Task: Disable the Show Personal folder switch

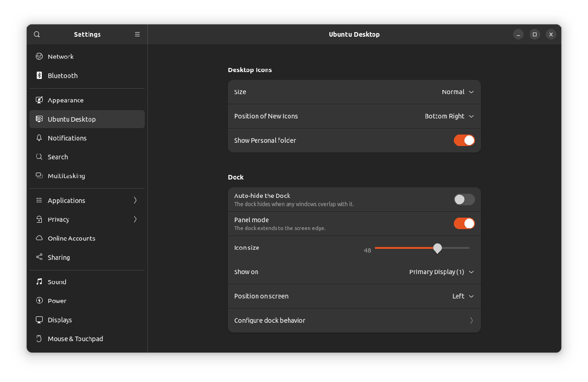Action: (464, 140)
